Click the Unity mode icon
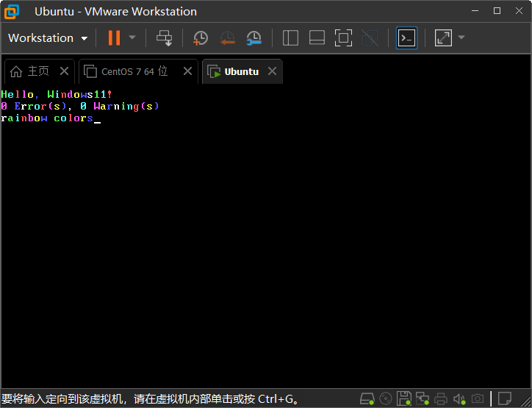Screen dimensions: 532x408 pos(370,37)
